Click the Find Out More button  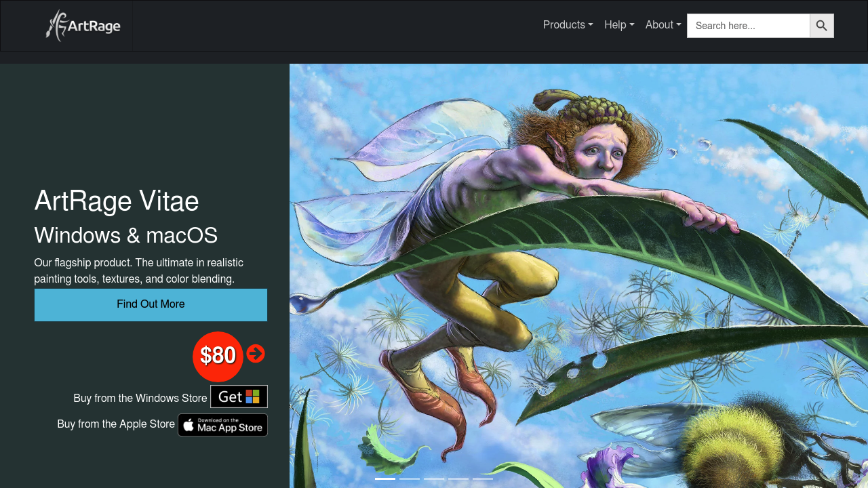(x=151, y=304)
